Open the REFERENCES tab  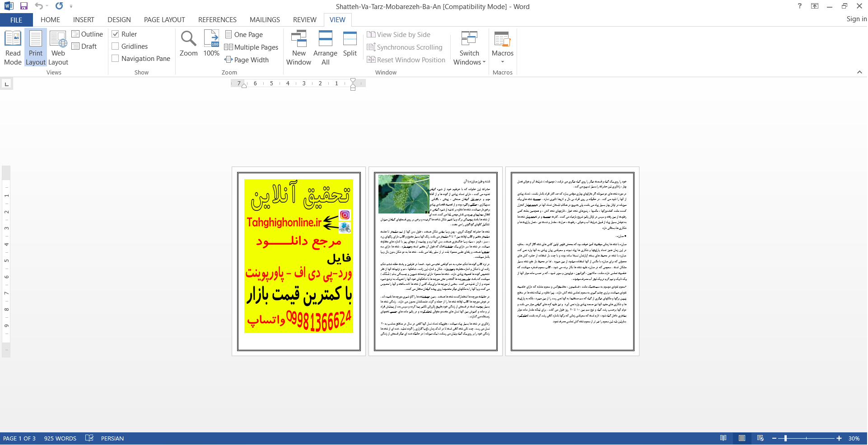(x=217, y=20)
